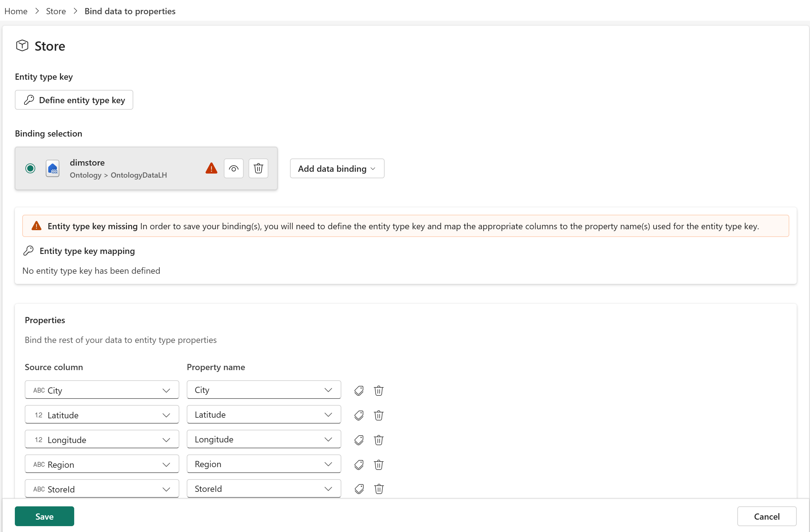This screenshot has width=810, height=532.
Task: Open the Latitude source column dropdown
Action: pyautogui.click(x=102, y=415)
